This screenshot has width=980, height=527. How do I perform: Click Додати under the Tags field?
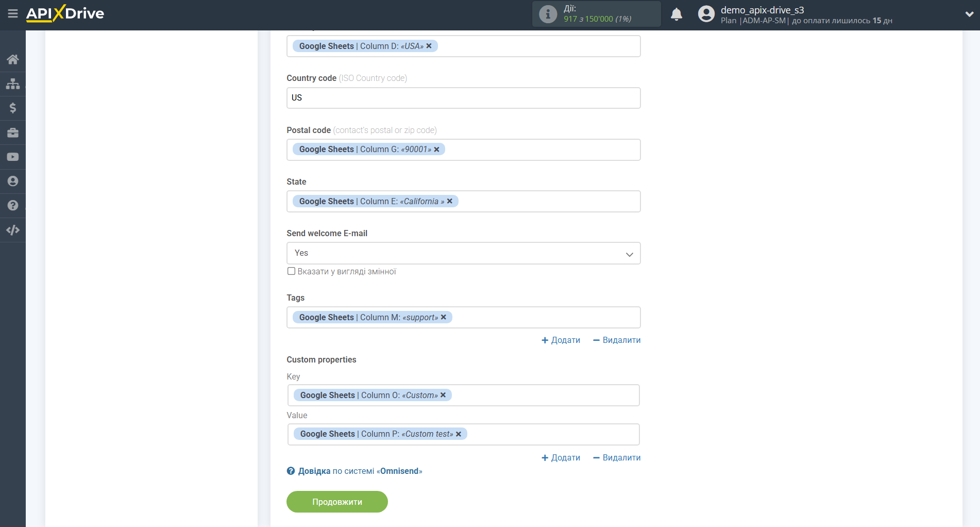pos(561,340)
